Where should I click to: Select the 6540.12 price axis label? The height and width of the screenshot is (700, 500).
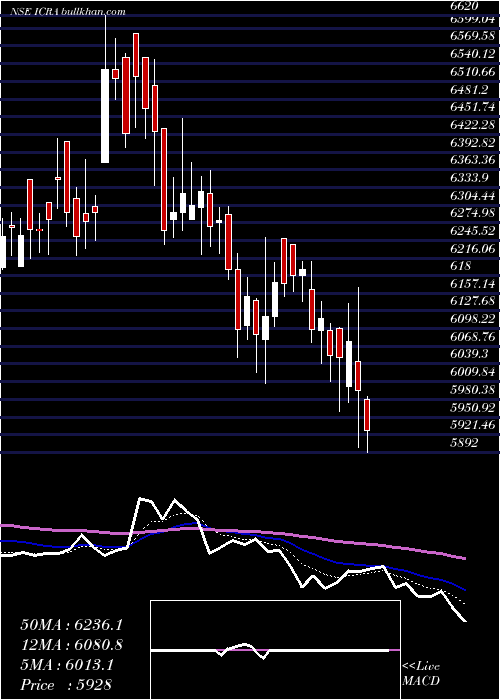point(473,54)
